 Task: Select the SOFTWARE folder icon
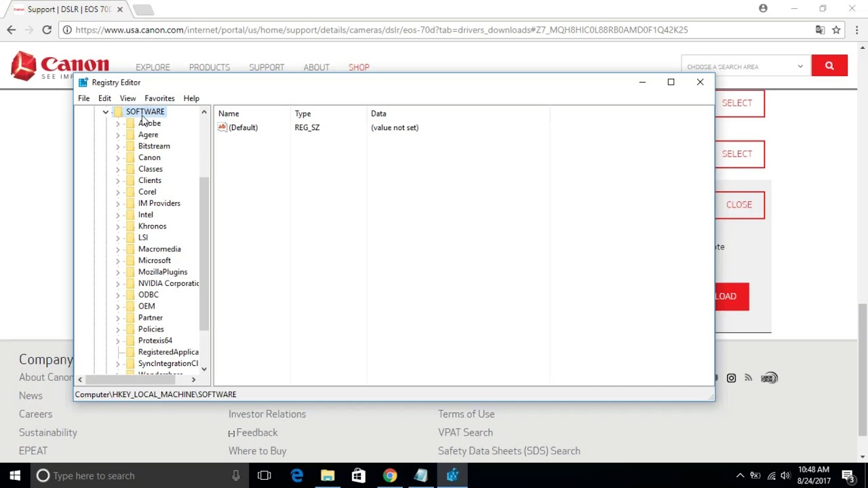118,112
